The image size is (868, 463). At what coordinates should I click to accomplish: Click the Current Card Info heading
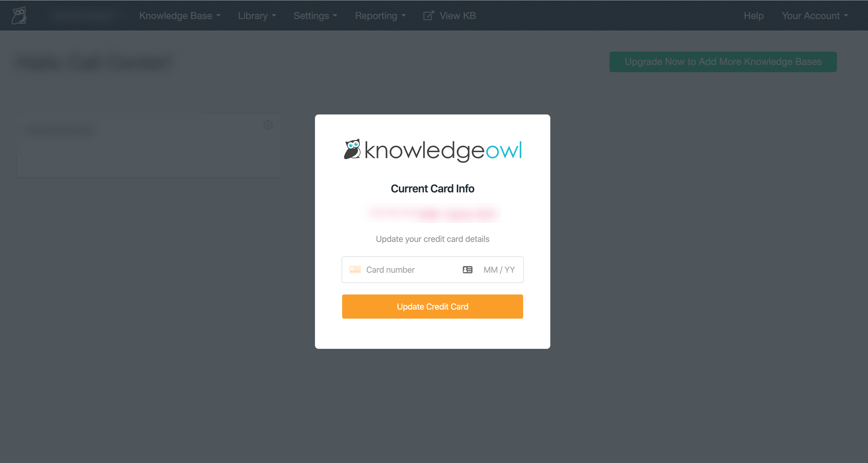[x=432, y=188]
